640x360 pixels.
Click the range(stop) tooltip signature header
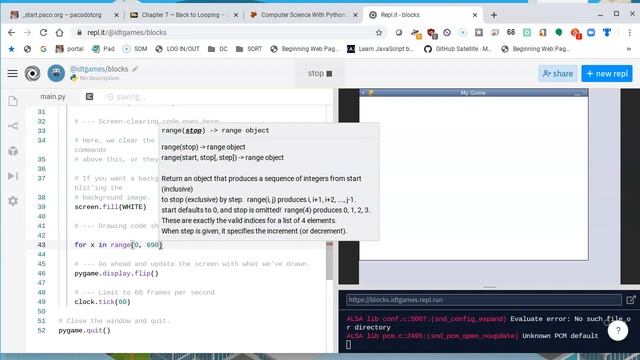coord(215,131)
